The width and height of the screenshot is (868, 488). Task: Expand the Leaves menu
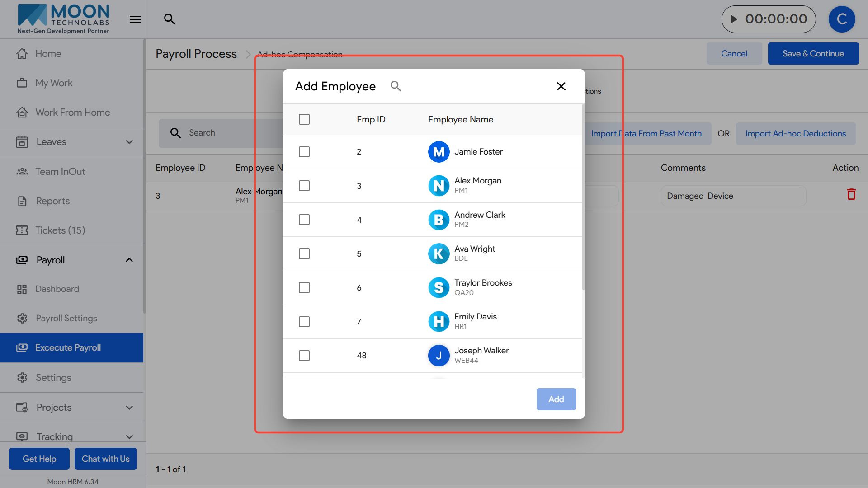(x=129, y=142)
